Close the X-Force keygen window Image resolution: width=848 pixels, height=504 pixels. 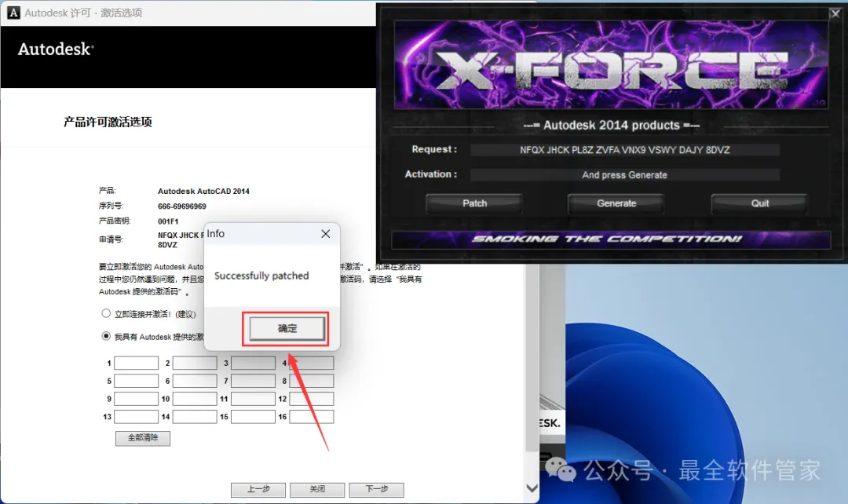click(835, 13)
